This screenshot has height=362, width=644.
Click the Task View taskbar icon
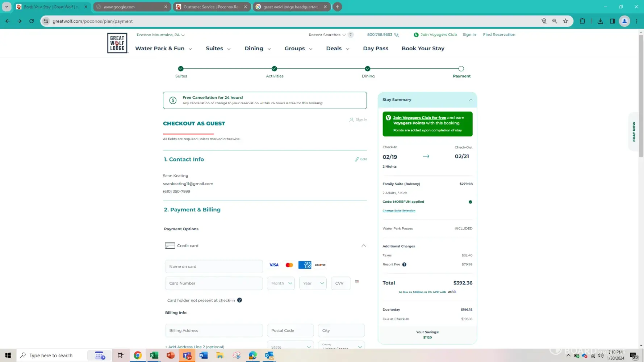tap(121, 355)
